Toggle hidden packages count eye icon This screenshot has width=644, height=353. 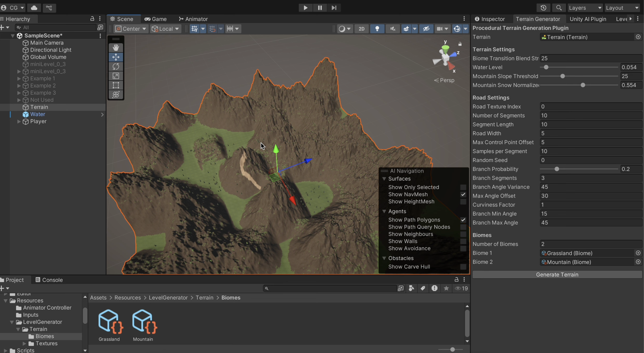pos(461,288)
